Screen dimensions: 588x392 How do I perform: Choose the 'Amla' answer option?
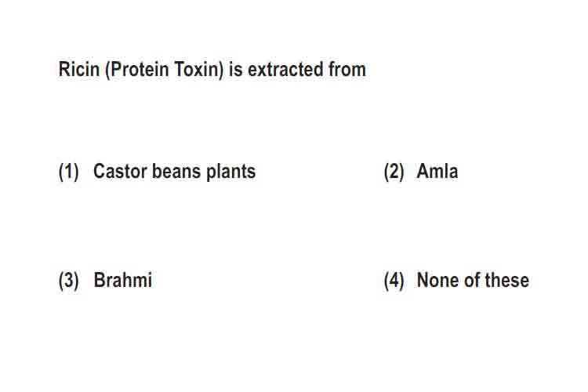(x=437, y=171)
